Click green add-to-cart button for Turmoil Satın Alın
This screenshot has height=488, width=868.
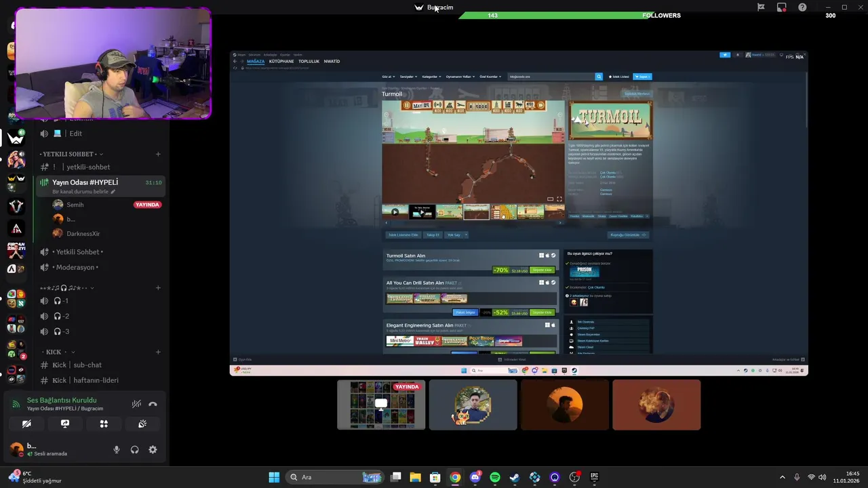pos(542,270)
